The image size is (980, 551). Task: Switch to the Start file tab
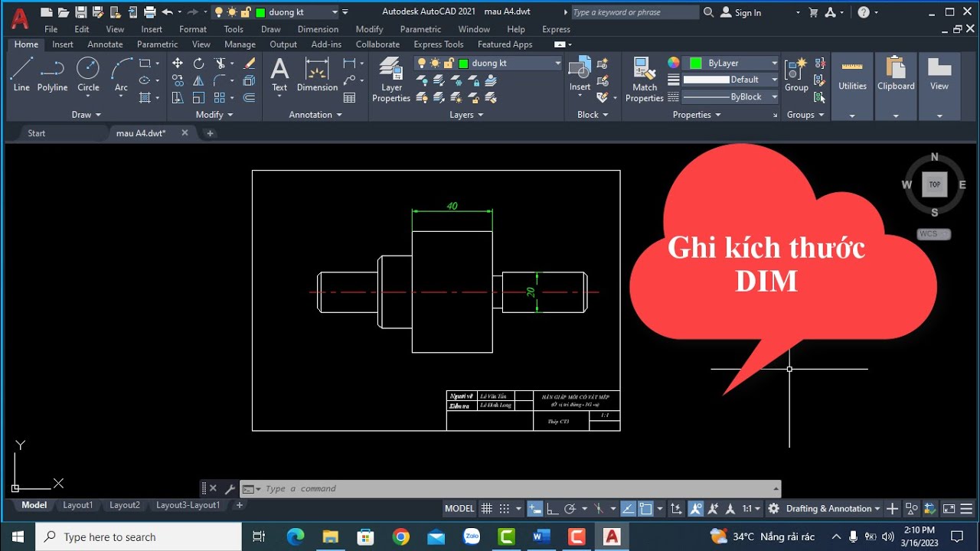pyautogui.click(x=37, y=133)
